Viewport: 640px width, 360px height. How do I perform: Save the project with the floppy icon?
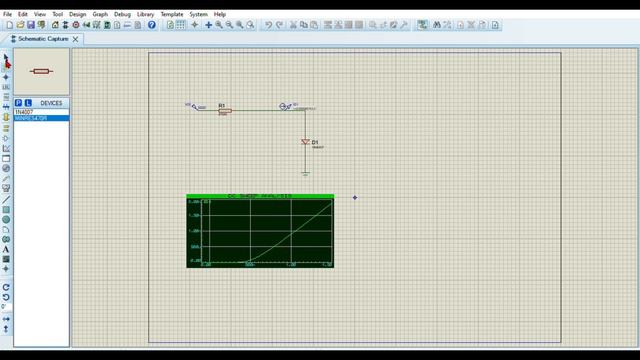coord(31,25)
